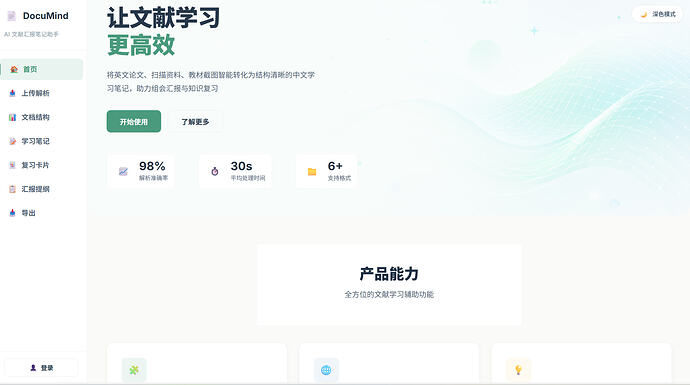
Task: Open the 导出 export page
Action: (x=41, y=213)
